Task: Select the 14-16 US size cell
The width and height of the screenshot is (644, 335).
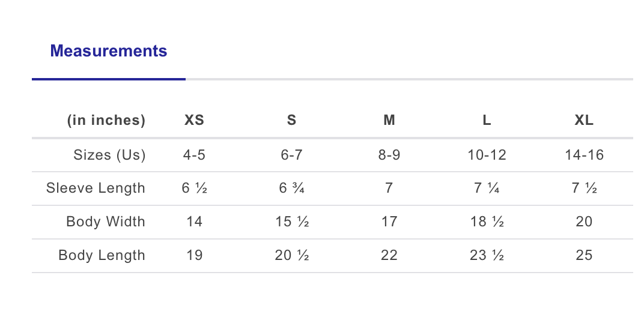Action: pos(584,155)
